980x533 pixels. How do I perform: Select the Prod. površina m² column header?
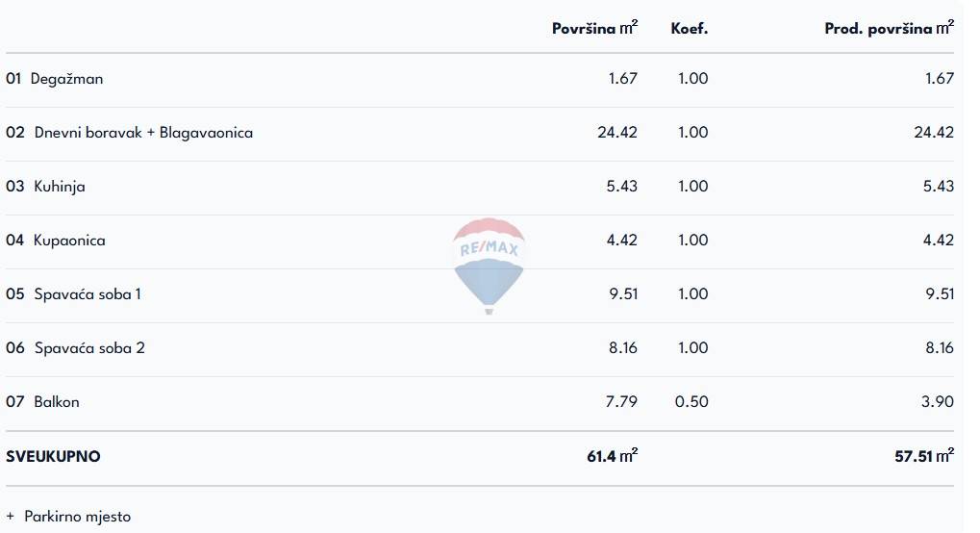(x=889, y=29)
